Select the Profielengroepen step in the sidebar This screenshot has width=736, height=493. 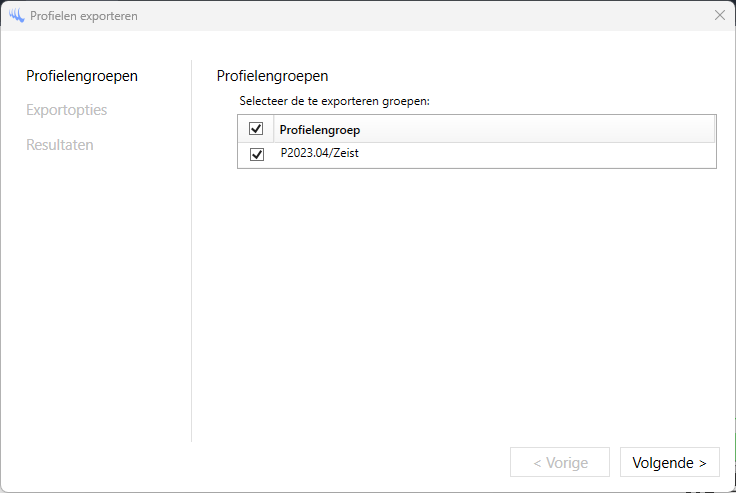coord(82,76)
